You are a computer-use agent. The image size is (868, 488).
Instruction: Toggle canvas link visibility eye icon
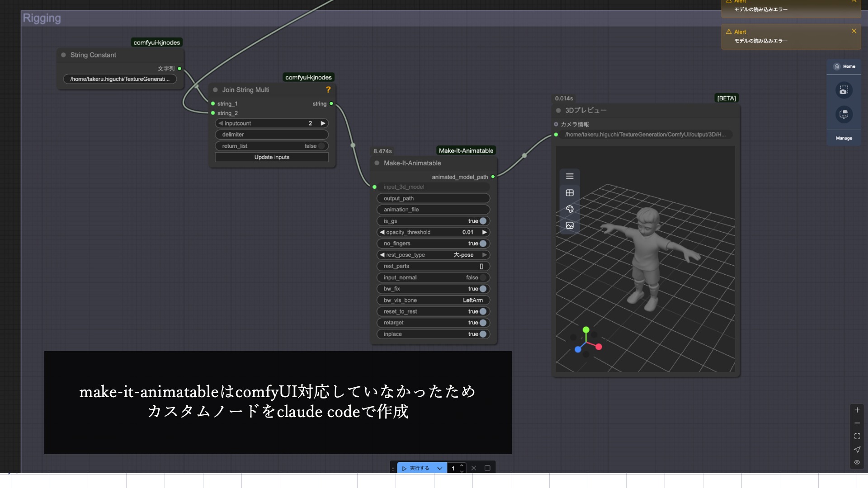[857, 462]
